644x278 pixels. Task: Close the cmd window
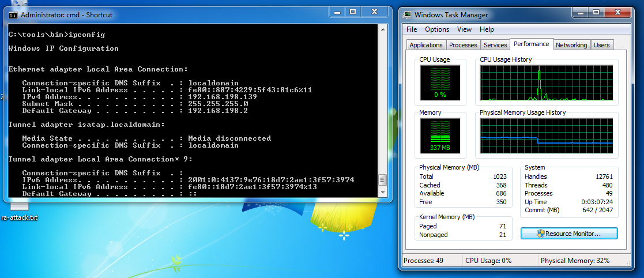coord(373,12)
